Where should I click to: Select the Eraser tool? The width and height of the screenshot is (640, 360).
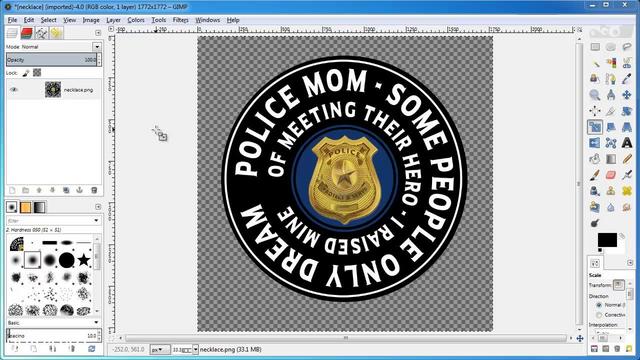[x=611, y=175]
